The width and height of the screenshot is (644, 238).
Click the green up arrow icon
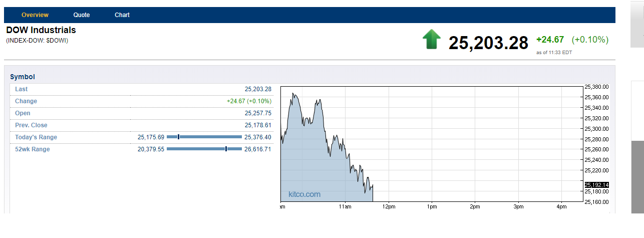point(431,40)
